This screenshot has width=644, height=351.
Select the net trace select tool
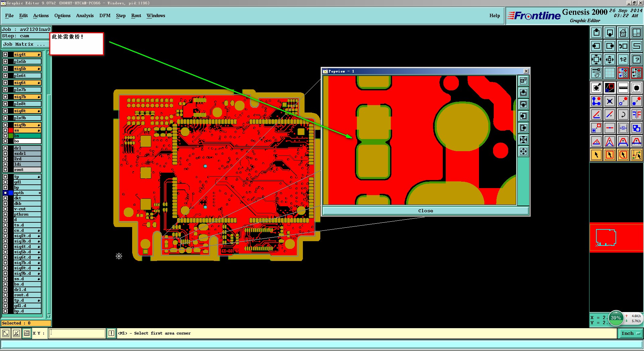[637, 155]
